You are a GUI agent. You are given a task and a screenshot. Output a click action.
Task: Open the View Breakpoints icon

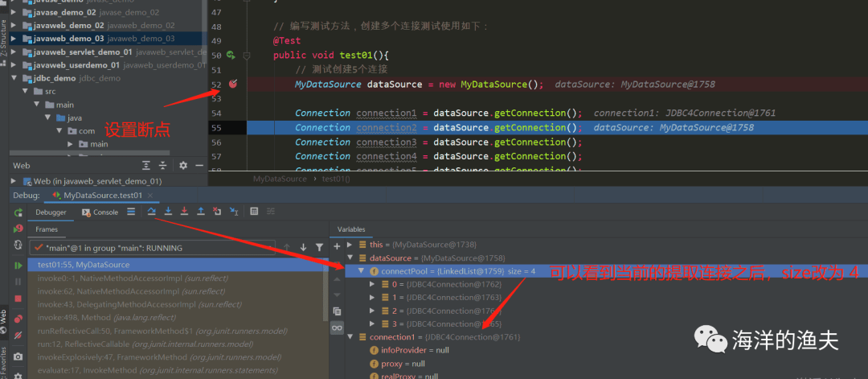click(x=18, y=319)
